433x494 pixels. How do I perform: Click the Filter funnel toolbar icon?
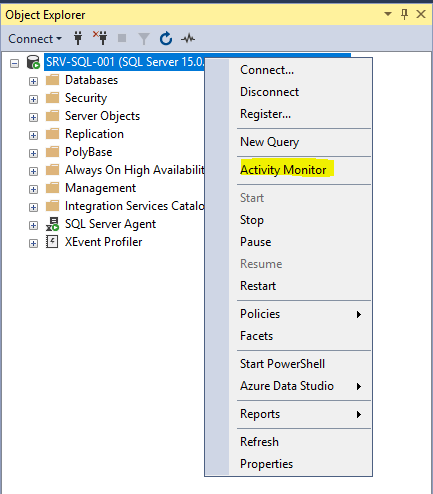[144, 39]
